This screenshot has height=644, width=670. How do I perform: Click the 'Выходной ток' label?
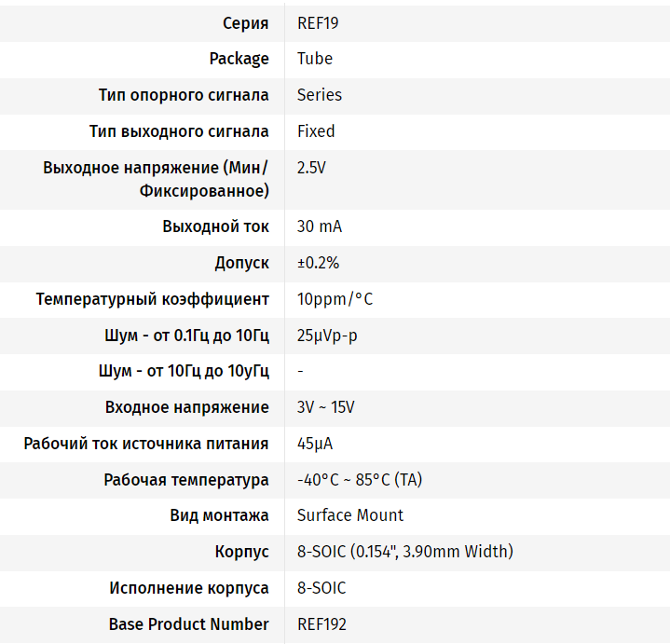215,226
